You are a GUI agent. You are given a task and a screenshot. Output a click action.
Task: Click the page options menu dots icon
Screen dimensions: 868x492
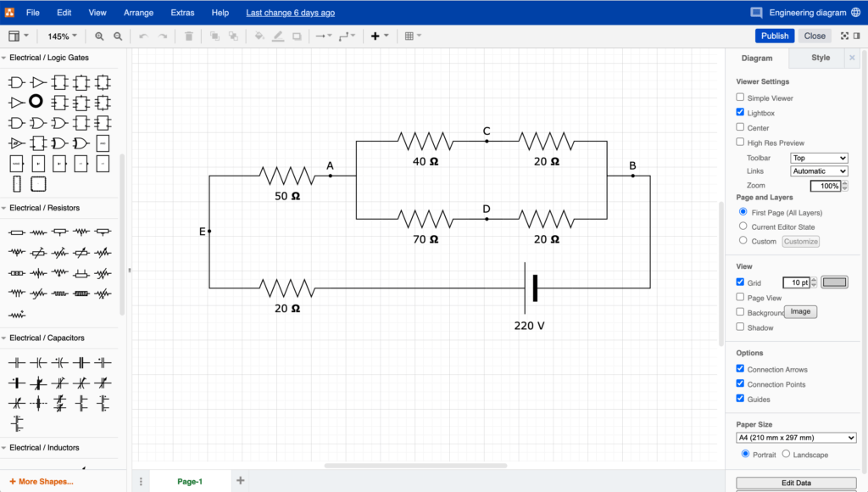click(141, 482)
